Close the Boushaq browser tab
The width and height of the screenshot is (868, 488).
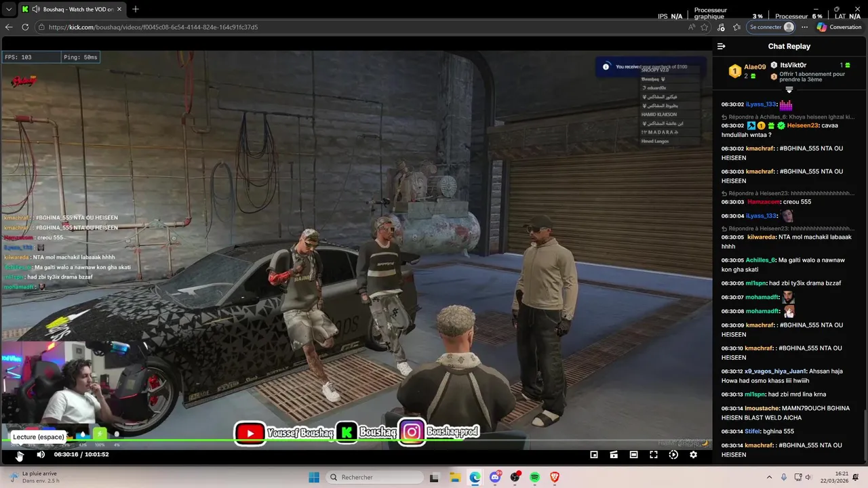click(119, 9)
